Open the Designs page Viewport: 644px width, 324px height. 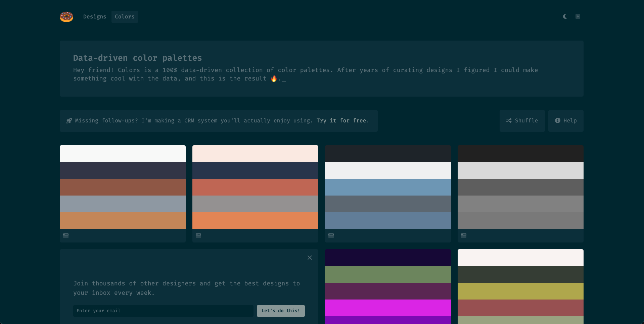[95, 17]
